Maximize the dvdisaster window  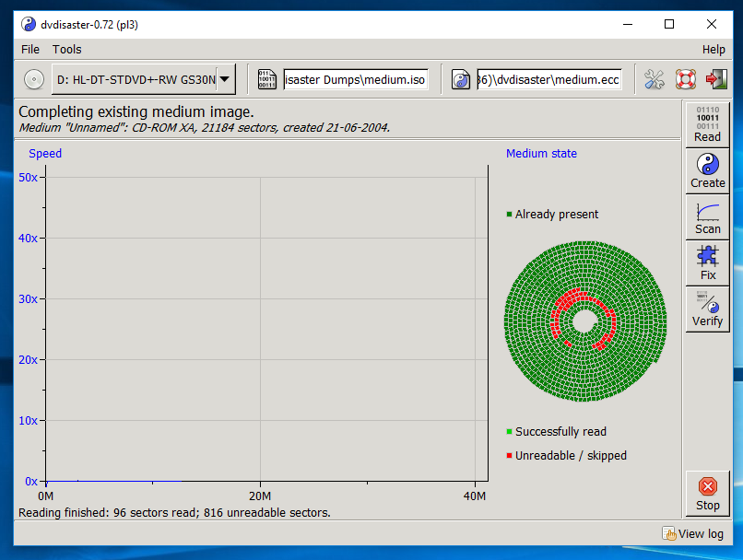669,24
